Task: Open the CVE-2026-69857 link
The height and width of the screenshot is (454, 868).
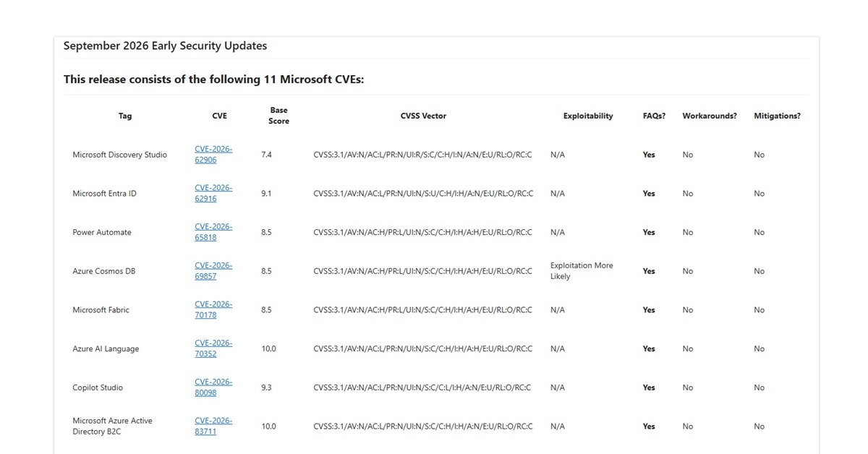Action: [x=213, y=271]
